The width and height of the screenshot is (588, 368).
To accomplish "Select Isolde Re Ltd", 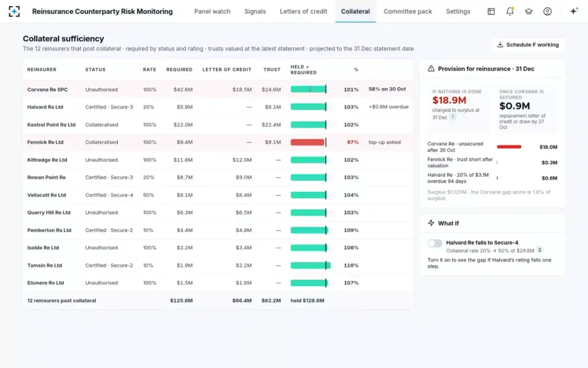I will click(x=43, y=248).
